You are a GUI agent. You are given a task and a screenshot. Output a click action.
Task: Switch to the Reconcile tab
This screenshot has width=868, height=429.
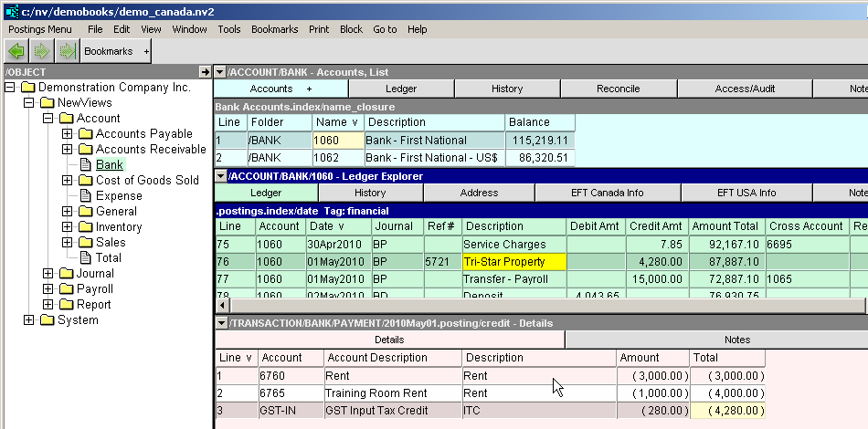[x=618, y=89]
